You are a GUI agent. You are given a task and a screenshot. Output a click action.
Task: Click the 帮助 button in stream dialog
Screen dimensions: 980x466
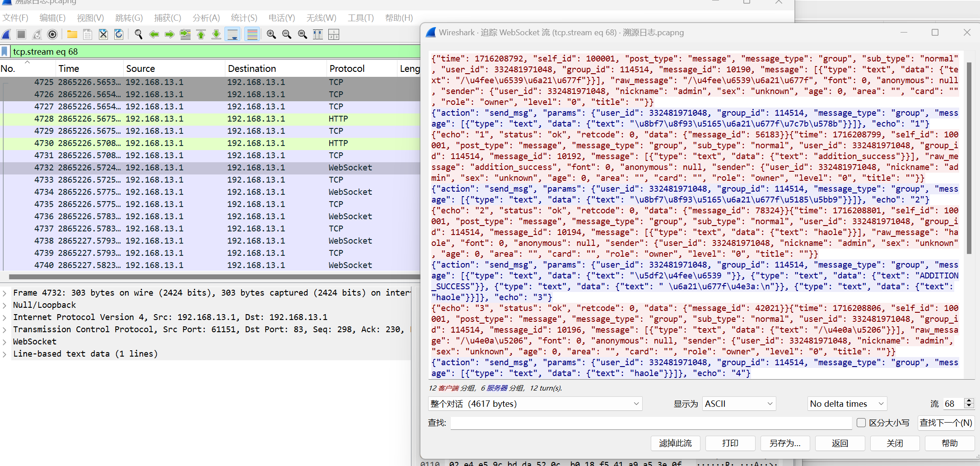(950, 443)
